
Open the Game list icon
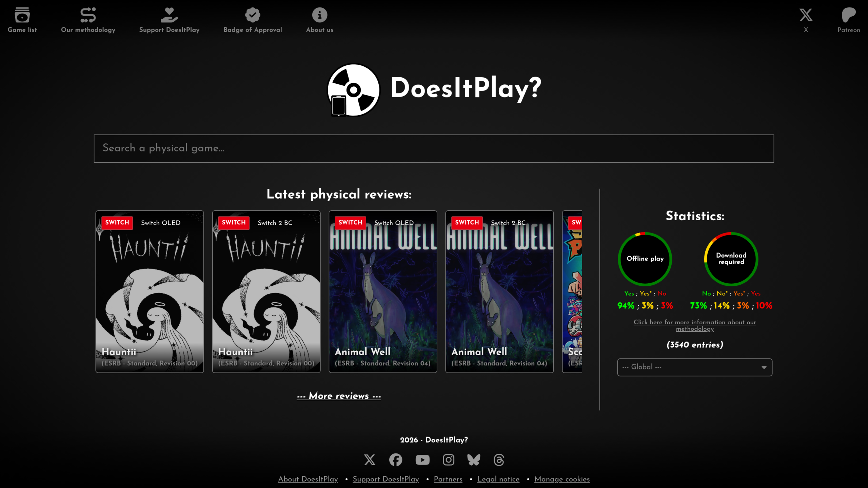click(22, 15)
